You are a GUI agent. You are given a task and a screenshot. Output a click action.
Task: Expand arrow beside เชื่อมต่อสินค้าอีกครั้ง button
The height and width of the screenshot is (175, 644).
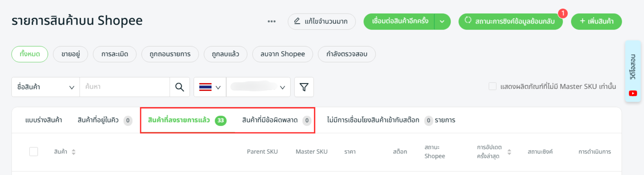442,21
